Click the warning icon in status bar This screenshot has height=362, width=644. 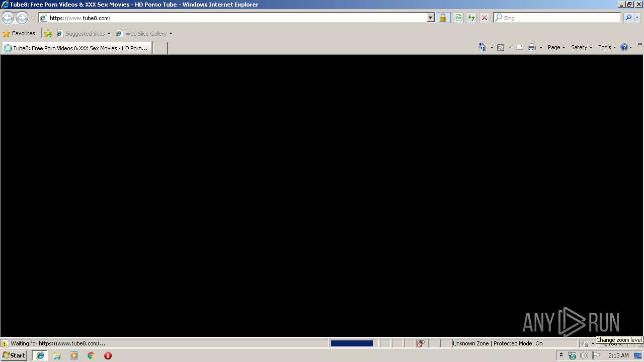pyautogui.click(x=5, y=343)
